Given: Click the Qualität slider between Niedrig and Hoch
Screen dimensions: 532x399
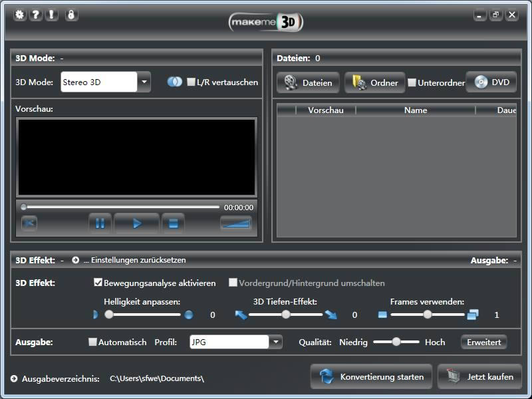Looking at the screenshot, I should coord(396,342).
